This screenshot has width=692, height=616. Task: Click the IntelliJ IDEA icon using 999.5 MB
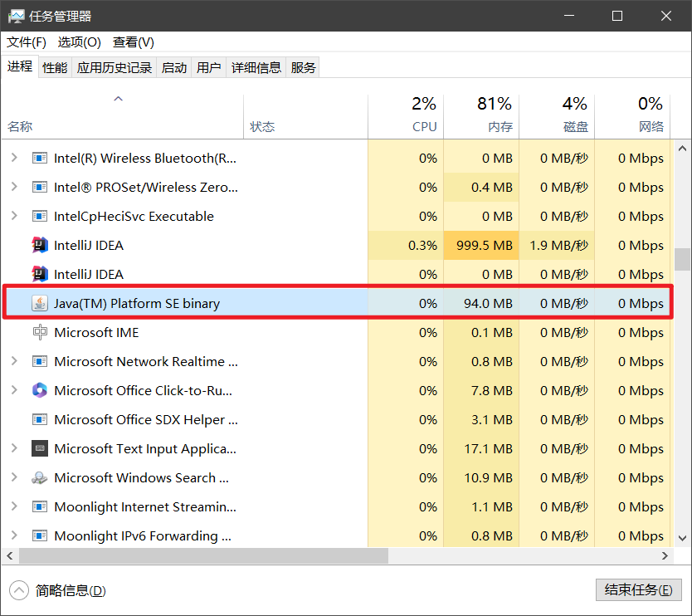(40, 245)
